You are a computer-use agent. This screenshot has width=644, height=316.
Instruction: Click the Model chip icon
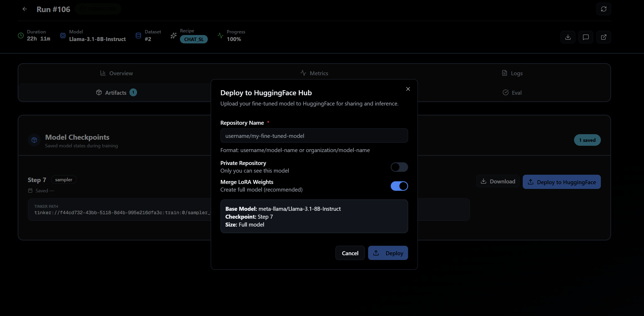(x=62, y=36)
